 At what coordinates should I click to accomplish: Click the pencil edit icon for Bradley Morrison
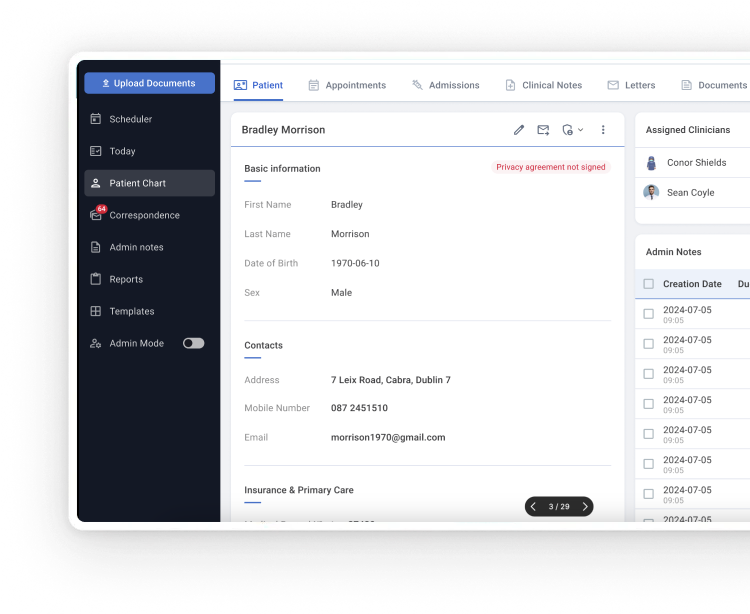[519, 130]
